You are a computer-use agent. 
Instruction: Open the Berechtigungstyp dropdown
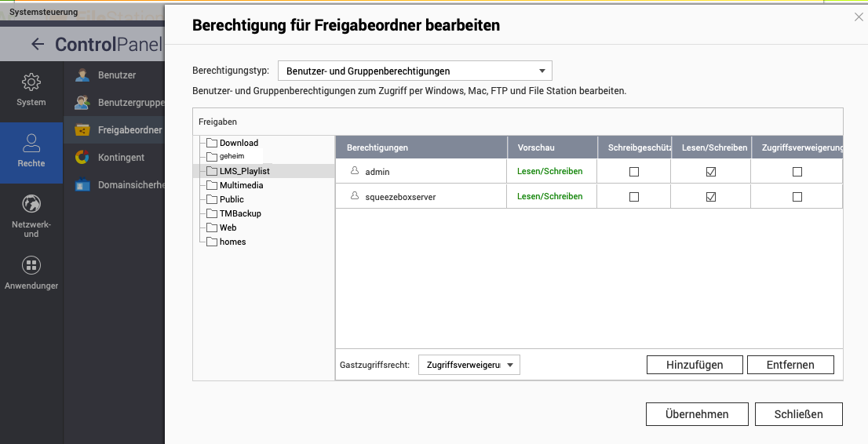point(415,71)
